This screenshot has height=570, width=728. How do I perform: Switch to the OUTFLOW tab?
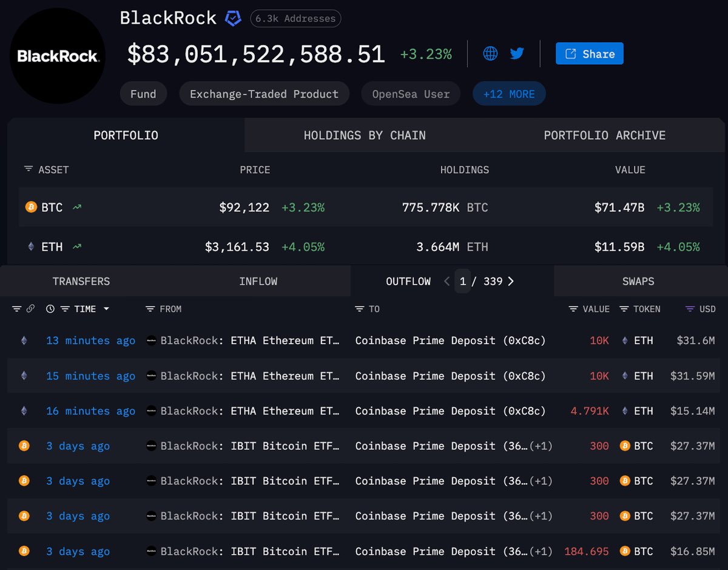coord(408,281)
